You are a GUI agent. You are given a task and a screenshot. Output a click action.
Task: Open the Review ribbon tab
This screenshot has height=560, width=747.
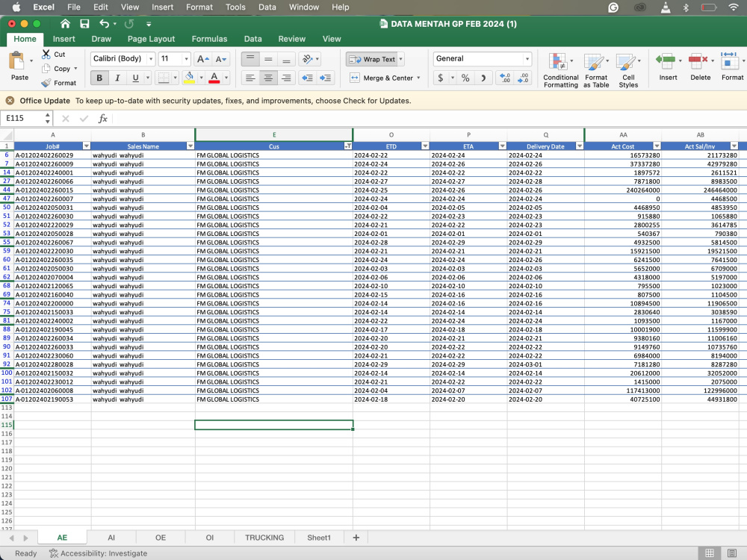291,39
